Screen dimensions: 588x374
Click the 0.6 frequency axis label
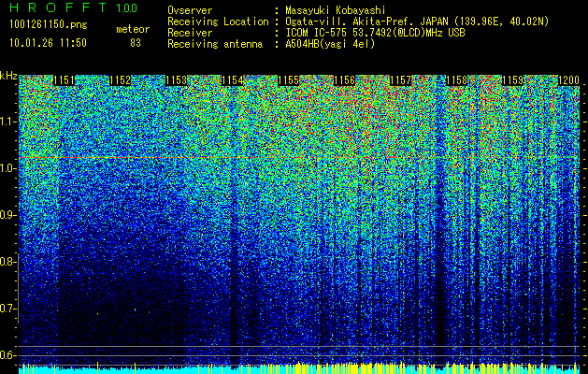[x=7, y=355]
